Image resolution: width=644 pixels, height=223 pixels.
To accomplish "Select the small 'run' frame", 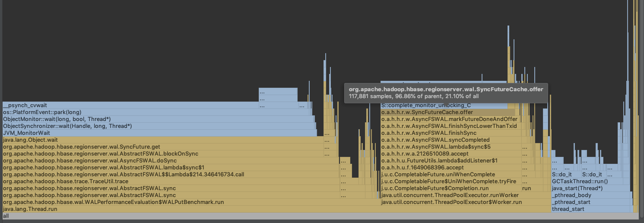I will click(x=532, y=188).
